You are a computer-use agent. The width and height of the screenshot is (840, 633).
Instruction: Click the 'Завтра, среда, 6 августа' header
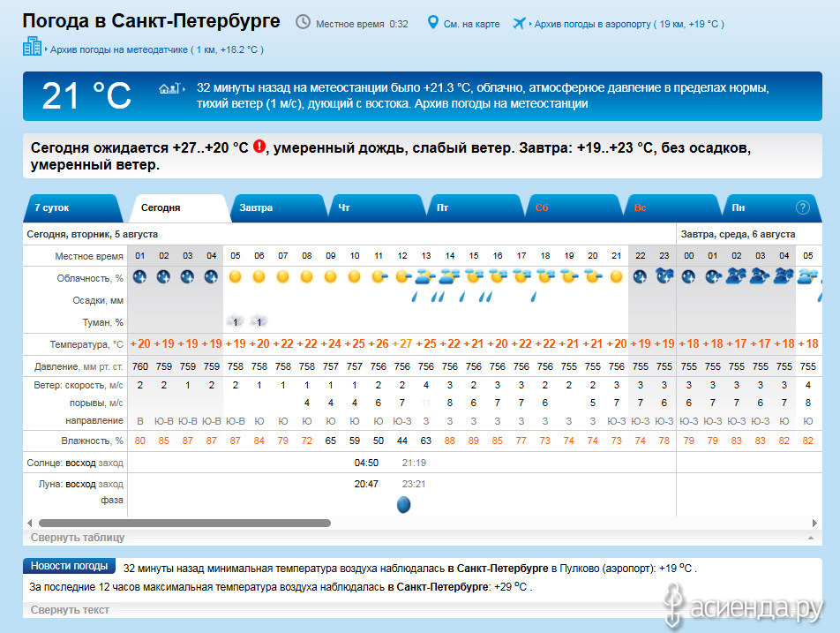tap(738, 234)
